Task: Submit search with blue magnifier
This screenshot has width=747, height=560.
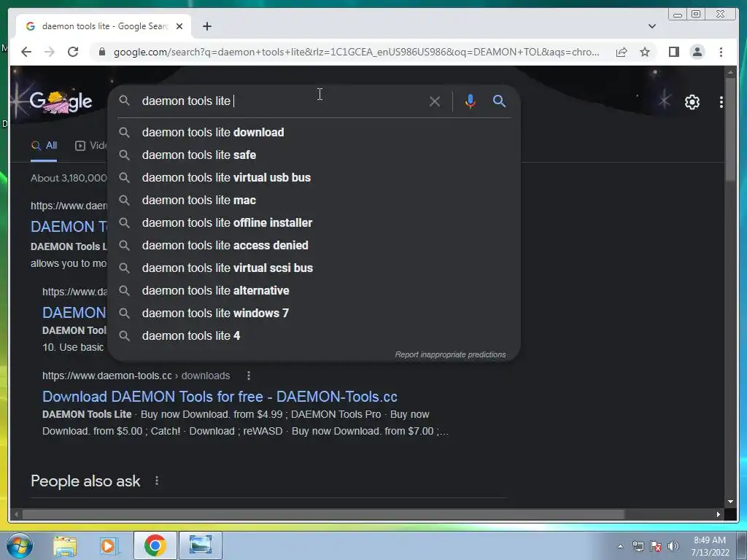Action: coord(499,101)
